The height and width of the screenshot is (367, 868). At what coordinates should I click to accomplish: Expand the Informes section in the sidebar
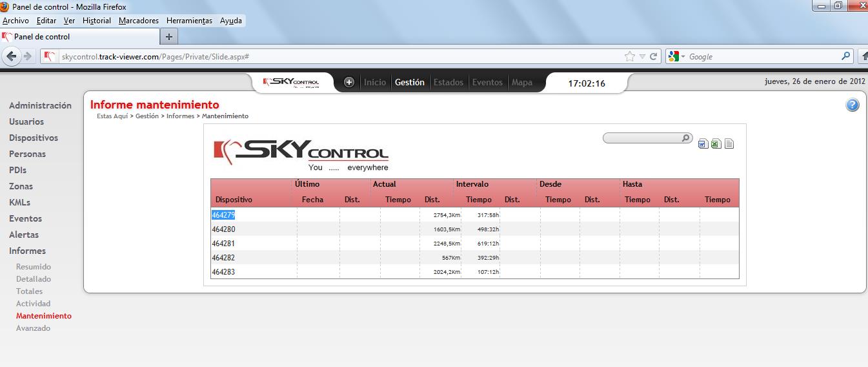pyautogui.click(x=27, y=251)
